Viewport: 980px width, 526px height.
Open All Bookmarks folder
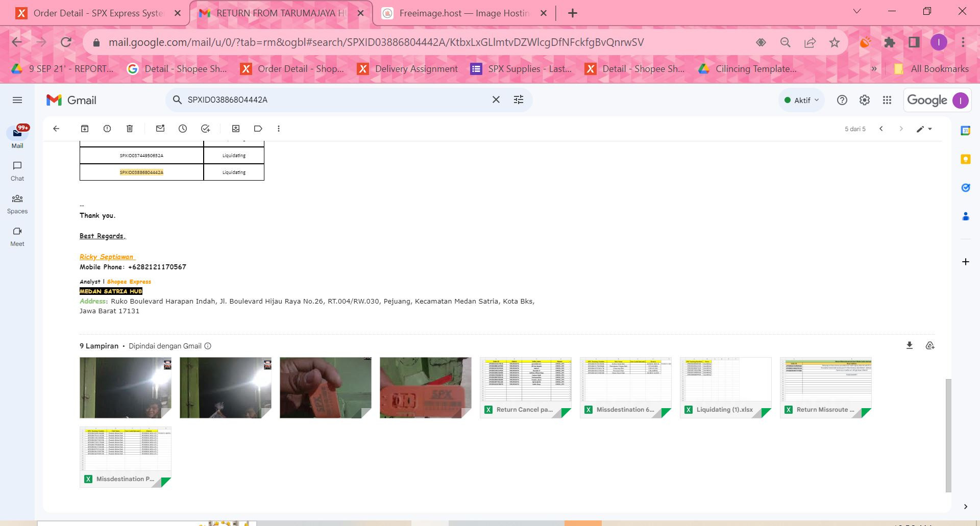tap(932, 69)
